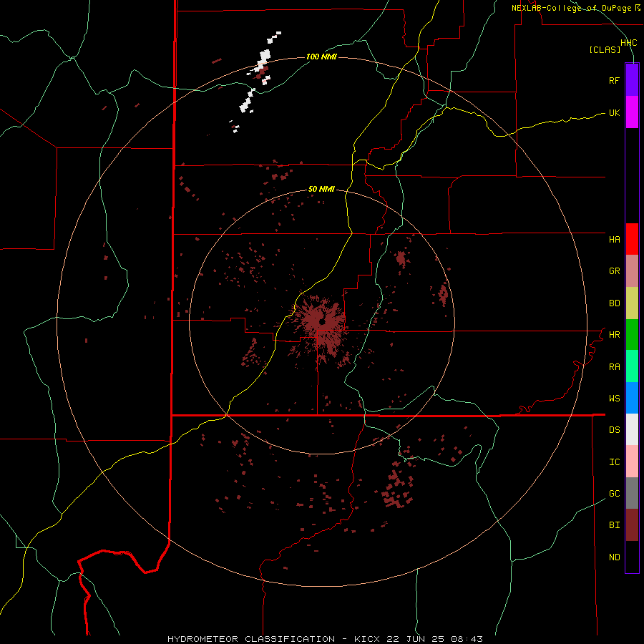Click the WS legend label

point(614,399)
